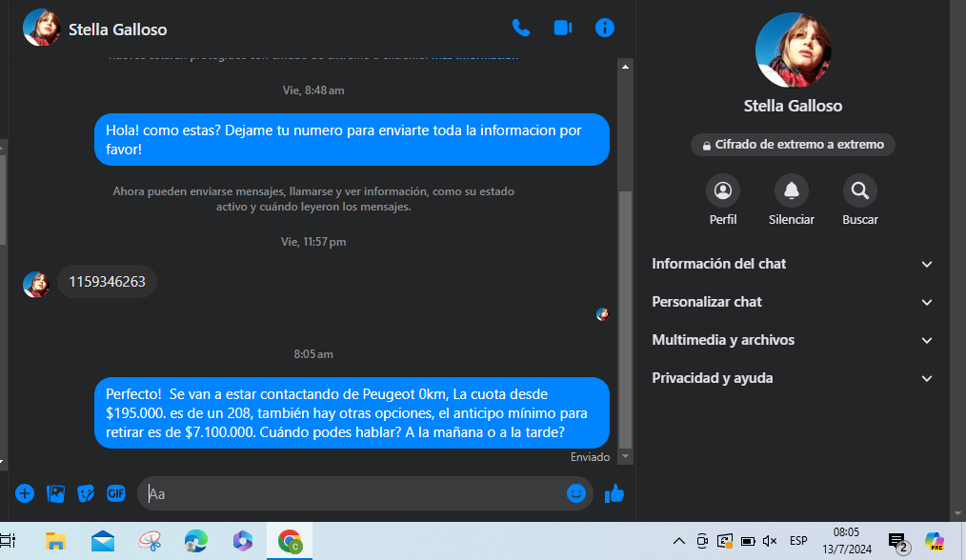966x560 pixels.
Task: Click the chat scrollbar down arrow
Action: (x=625, y=457)
